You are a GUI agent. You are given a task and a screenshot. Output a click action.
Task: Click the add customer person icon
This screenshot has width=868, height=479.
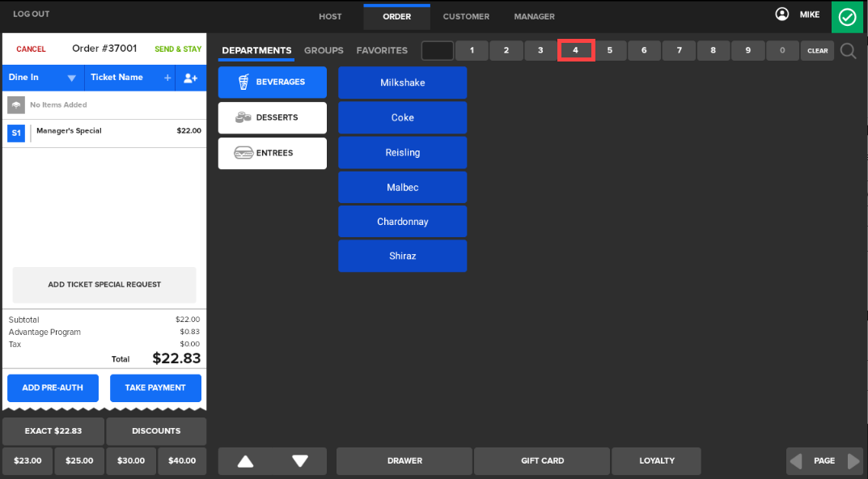click(x=190, y=78)
